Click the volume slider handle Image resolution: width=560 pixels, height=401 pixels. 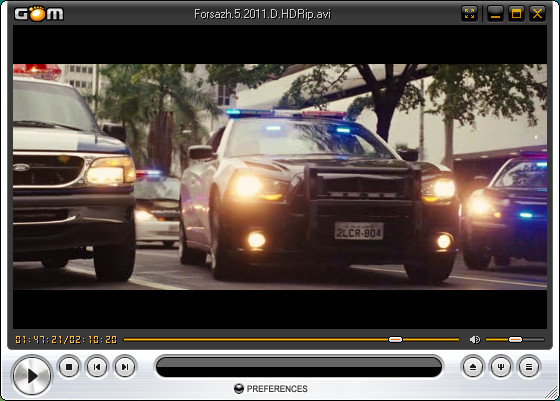515,339
